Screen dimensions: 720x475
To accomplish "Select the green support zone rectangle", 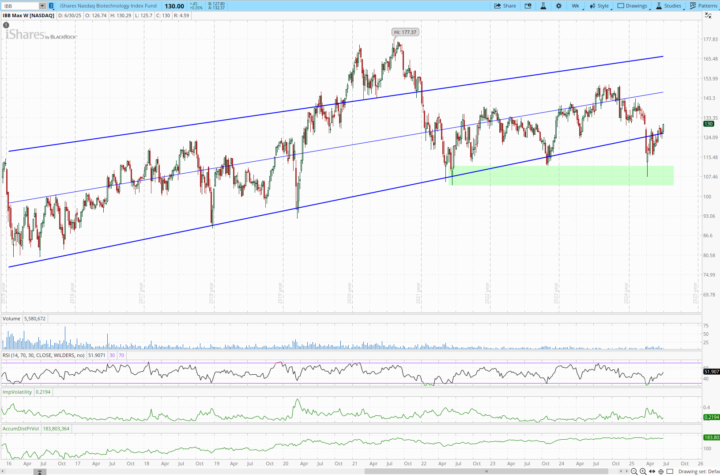I will tap(562, 175).
